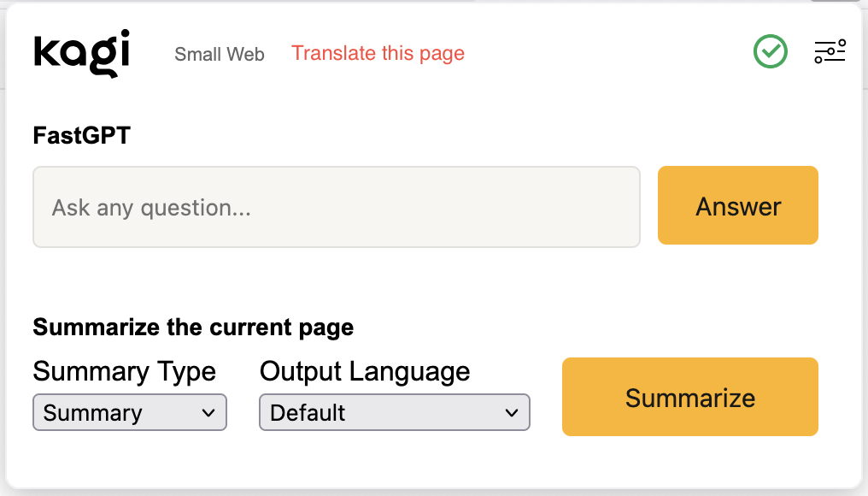Image resolution: width=868 pixels, height=496 pixels.
Task: Open the Output Language dropdown
Action: (394, 412)
